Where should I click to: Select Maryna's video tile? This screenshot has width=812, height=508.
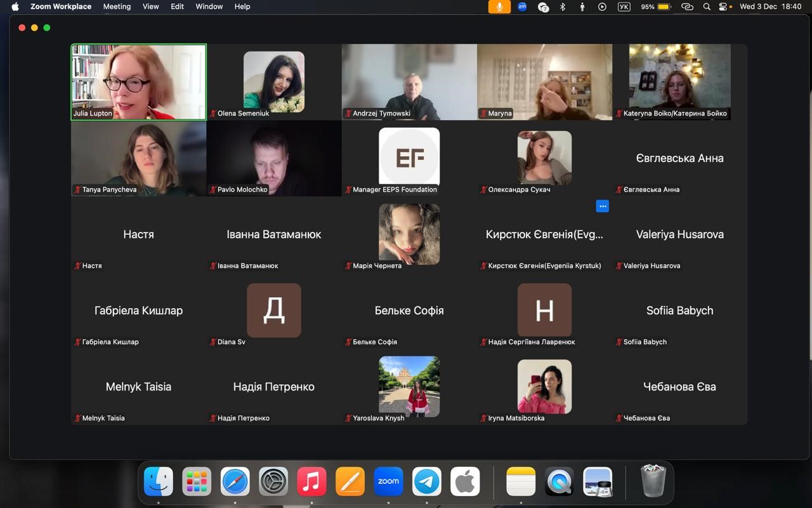(544, 82)
